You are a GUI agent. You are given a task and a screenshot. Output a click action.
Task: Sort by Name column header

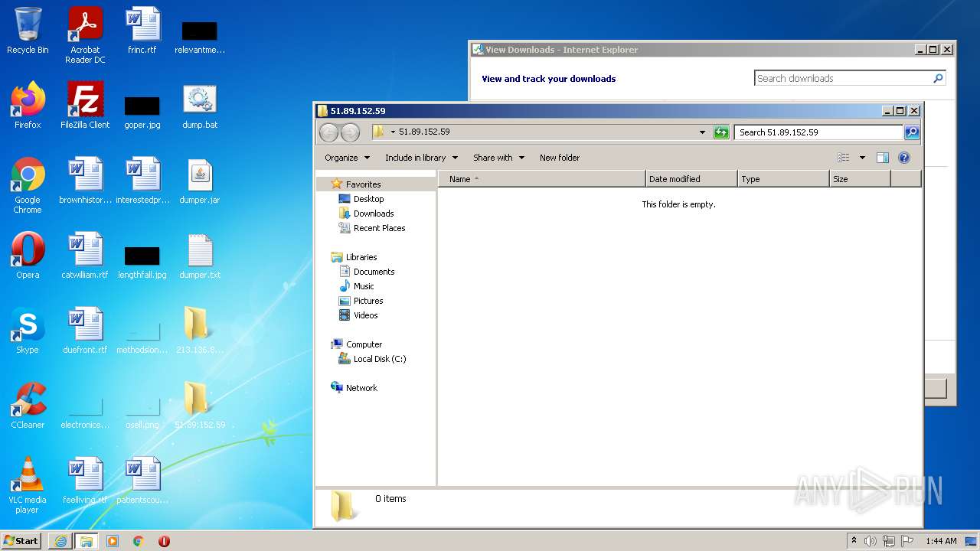pyautogui.click(x=542, y=179)
